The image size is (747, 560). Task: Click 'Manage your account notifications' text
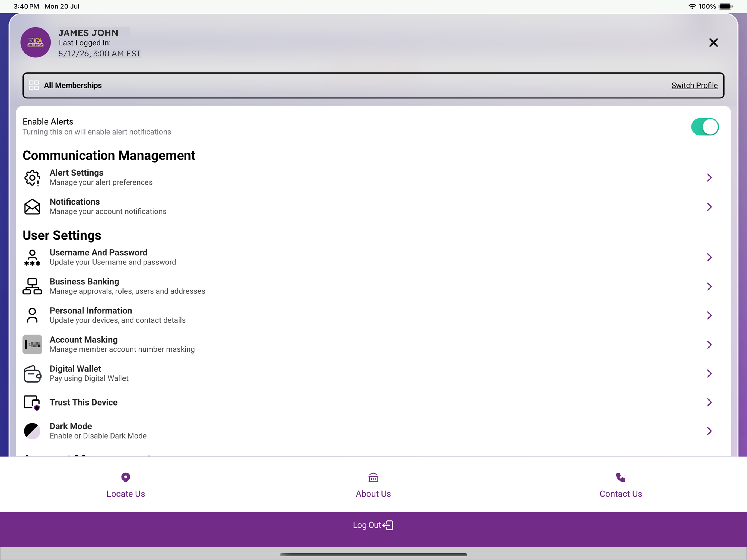pos(108,211)
